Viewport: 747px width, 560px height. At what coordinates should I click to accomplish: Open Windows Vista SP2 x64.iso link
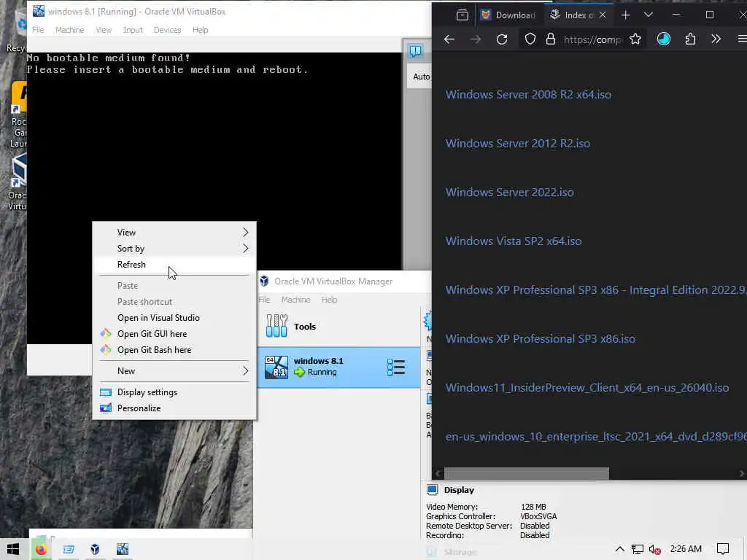pyautogui.click(x=513, y=241)
